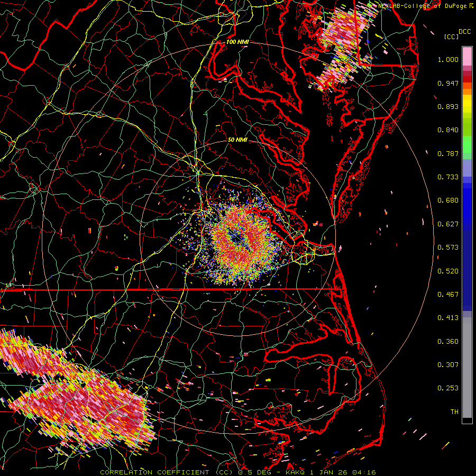Click the 0.840 legend value
The image size is (476, 476).
pos(448,130)
